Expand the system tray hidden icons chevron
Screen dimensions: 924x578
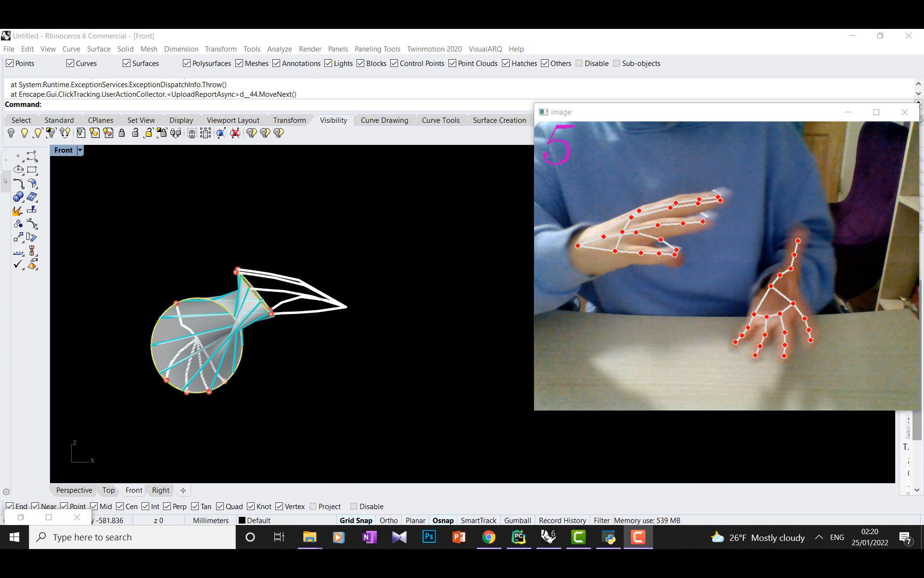(819, 537)
